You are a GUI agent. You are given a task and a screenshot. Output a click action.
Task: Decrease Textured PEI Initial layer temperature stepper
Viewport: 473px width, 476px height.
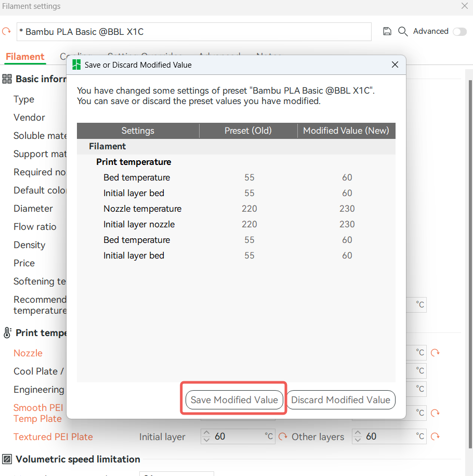coord(207,440)
